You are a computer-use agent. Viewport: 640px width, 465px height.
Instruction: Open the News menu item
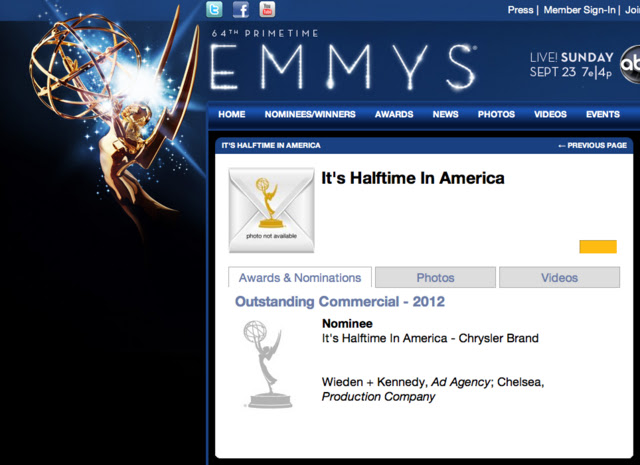(x=445, y=114)
